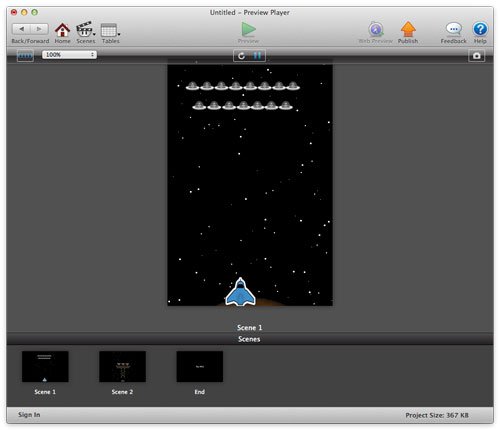Click the first UFO in top row

click(192, 86)
